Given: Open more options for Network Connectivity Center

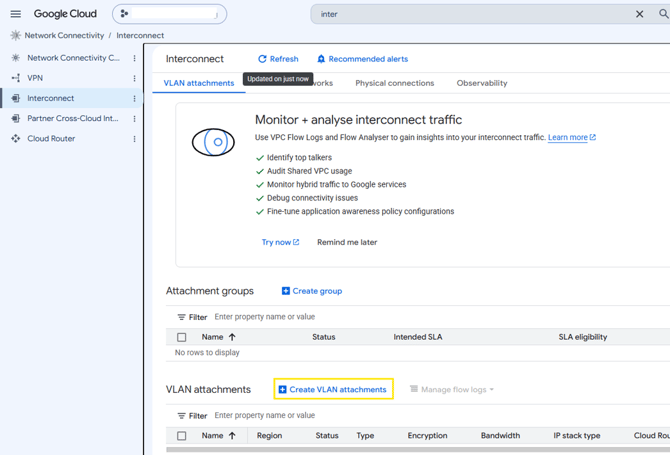Looking at the screenshot, I should tap(134, 58).
